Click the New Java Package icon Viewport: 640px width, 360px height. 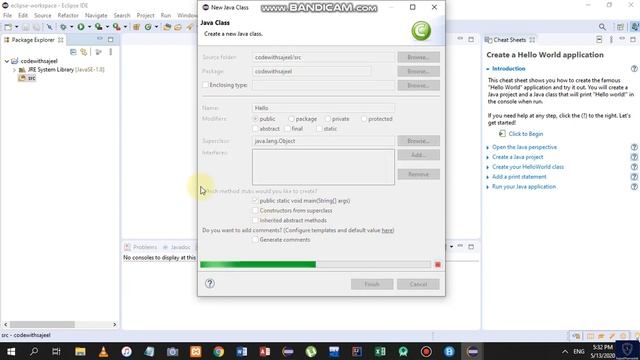(x=136, y=27)
